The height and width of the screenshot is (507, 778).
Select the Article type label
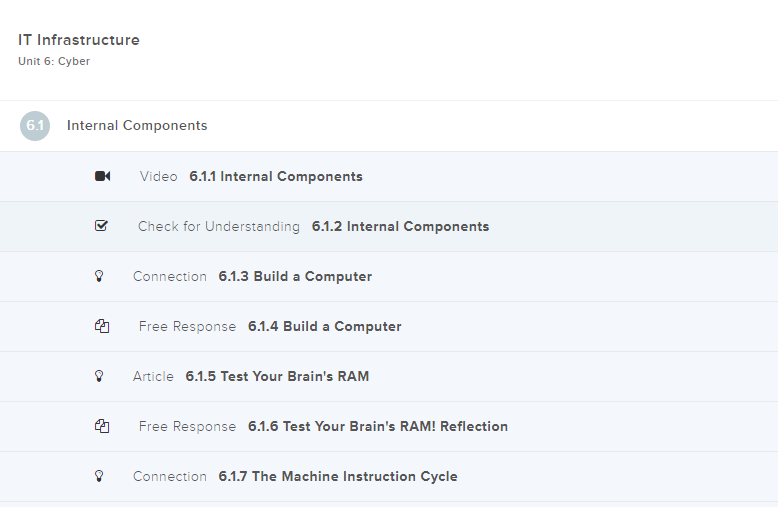click(153, 377)
